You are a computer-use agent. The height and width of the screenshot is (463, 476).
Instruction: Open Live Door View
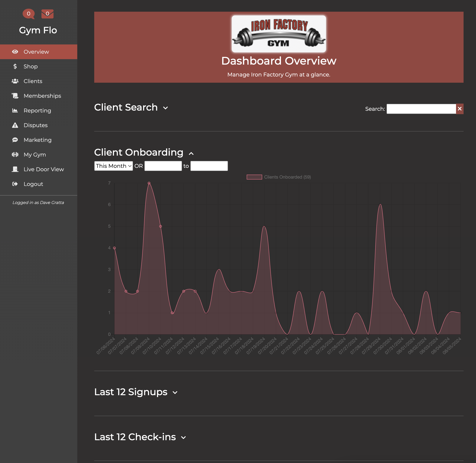[x=39, y=169]
